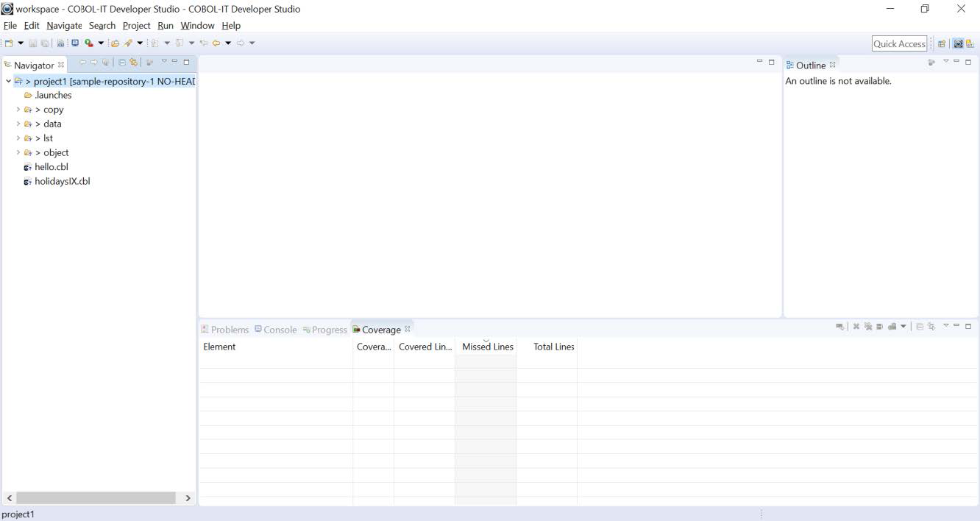Expand the object folder
The height and width of the screenshot is (521, 980).
pyautogui.click(x=18, y=153)
